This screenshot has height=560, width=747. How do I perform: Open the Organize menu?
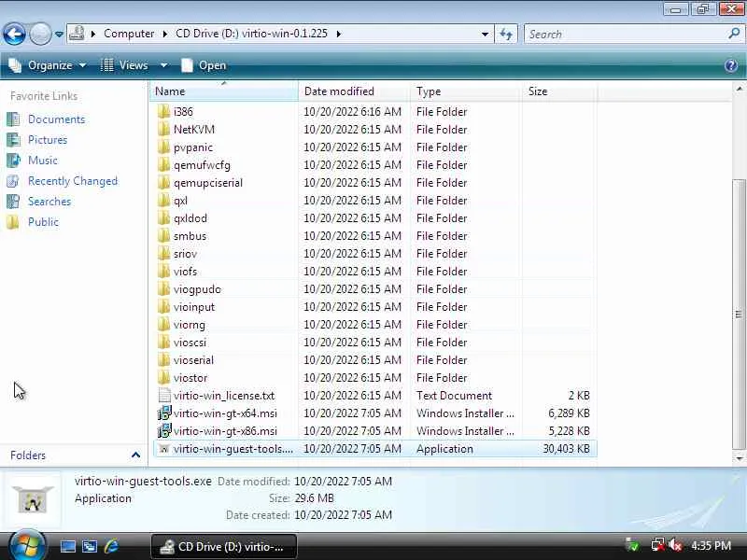point(48,65)
